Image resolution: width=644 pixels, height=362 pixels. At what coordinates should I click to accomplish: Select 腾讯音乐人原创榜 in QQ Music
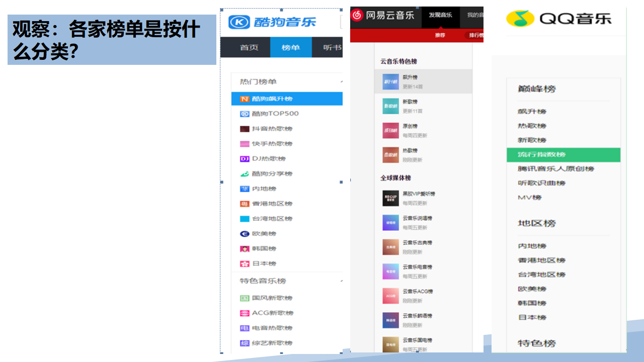tap(556, 169)
